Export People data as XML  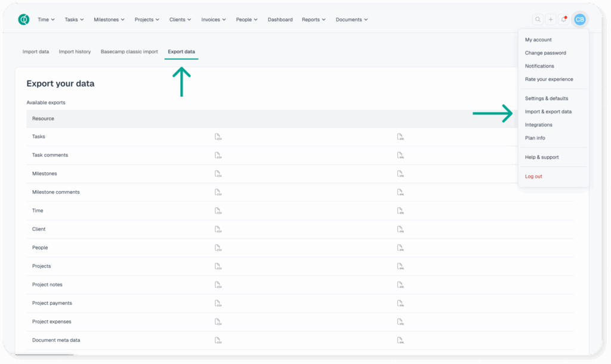[400, 248]
